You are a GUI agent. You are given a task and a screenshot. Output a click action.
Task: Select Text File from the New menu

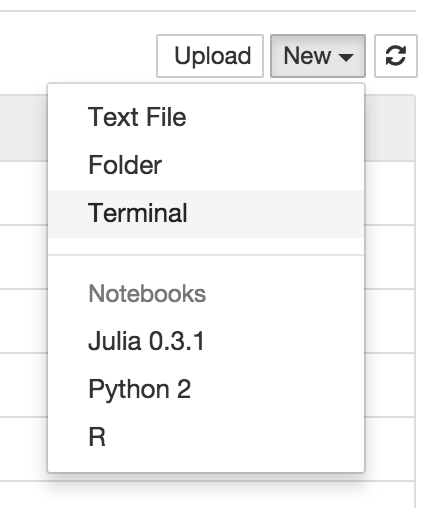click(x=206, y=117)
